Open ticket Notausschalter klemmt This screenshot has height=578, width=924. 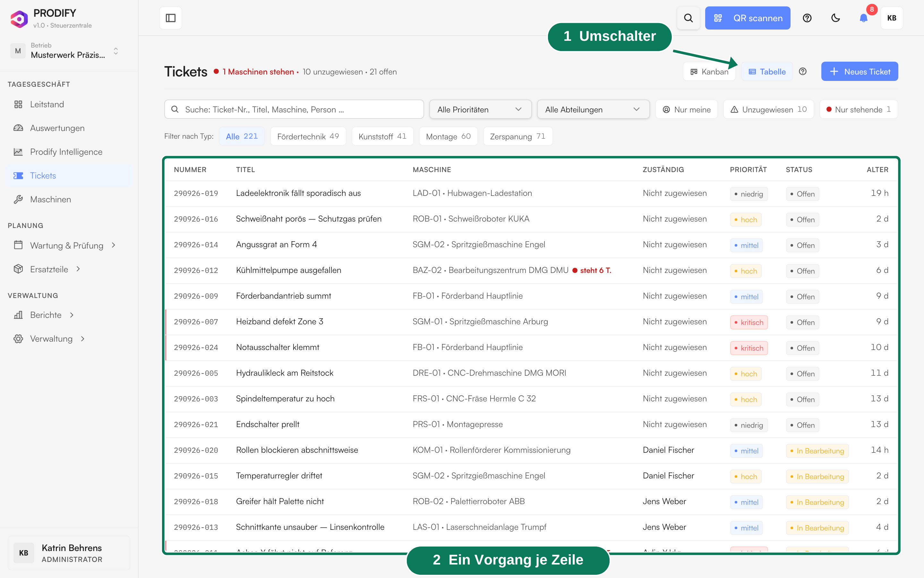pyautogui.click(x=531, y=347)
